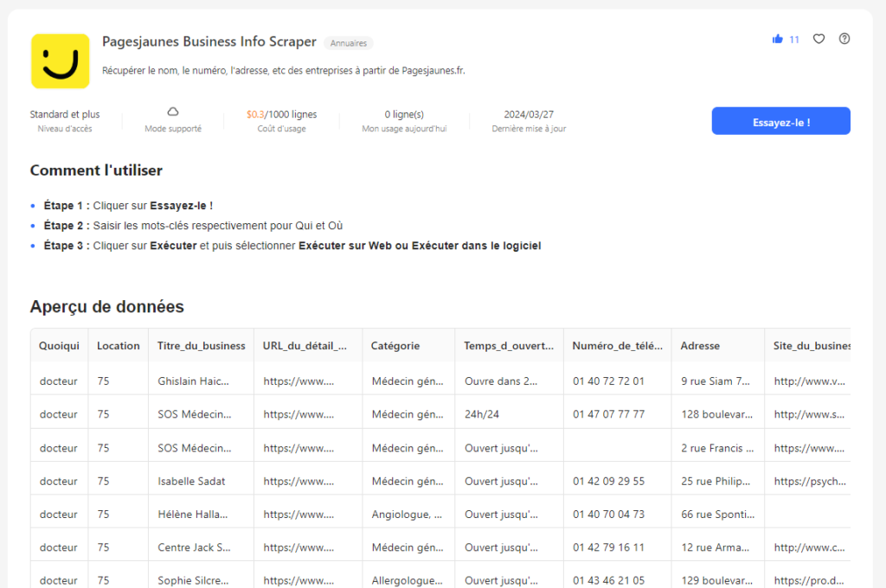The image size is (886, 588).
Task: Open help via question mark icon
Action: (x=844, y=39)
